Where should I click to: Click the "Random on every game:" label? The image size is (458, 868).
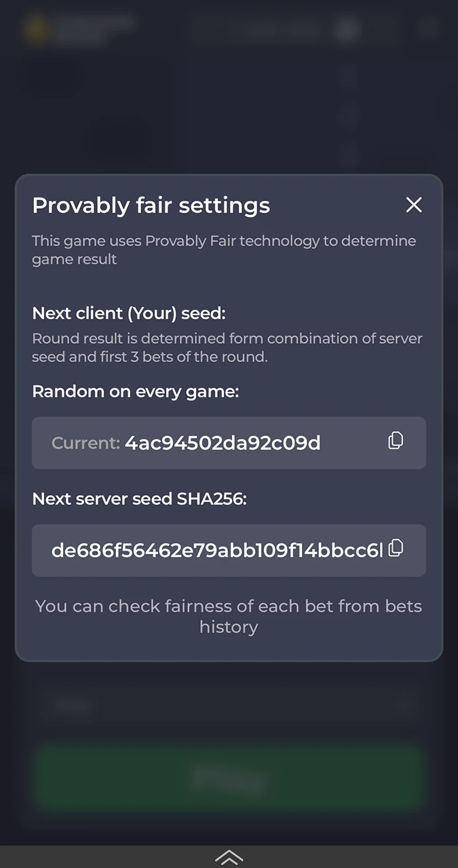(136, 391)
